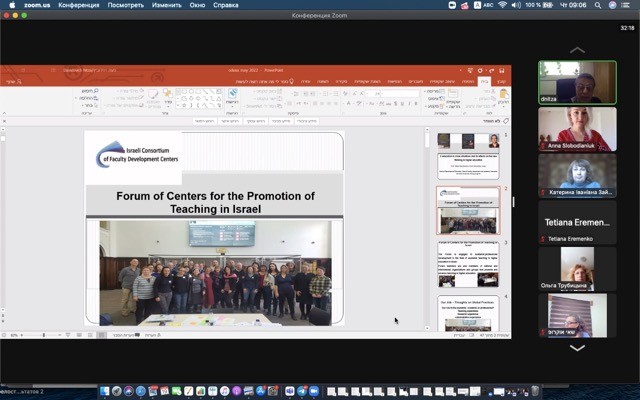Screen dimensions: 640x400
Task: Select the third slide thumbnail
Action: (468, 262)
